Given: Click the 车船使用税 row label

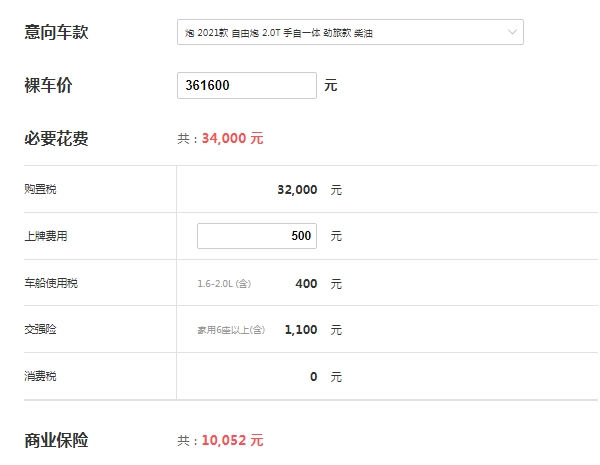Looking at the screenshot, I should [51, 283].
